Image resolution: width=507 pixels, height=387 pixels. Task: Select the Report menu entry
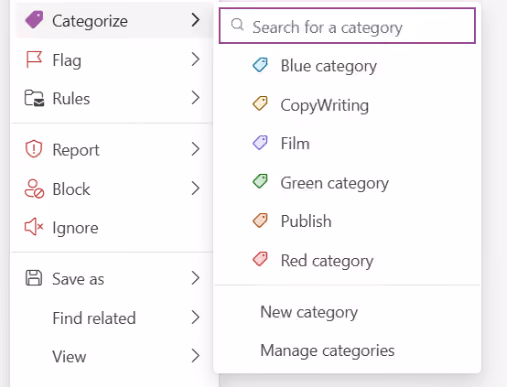click(113, 149)
